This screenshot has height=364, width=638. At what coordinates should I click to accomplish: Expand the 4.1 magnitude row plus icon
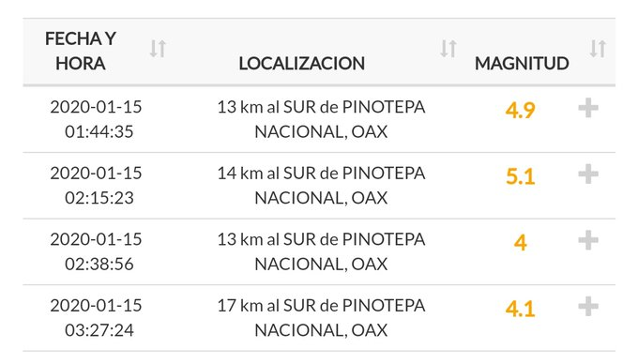[588, 306]
